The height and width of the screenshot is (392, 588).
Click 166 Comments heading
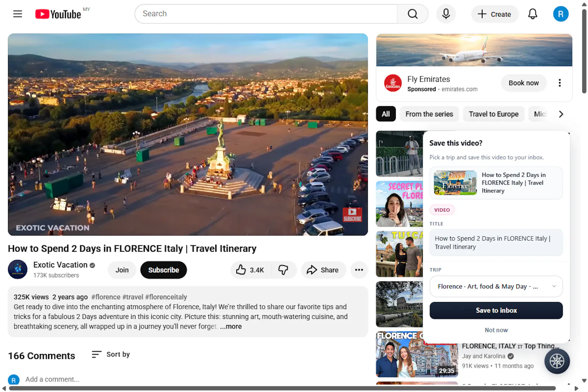42,356
